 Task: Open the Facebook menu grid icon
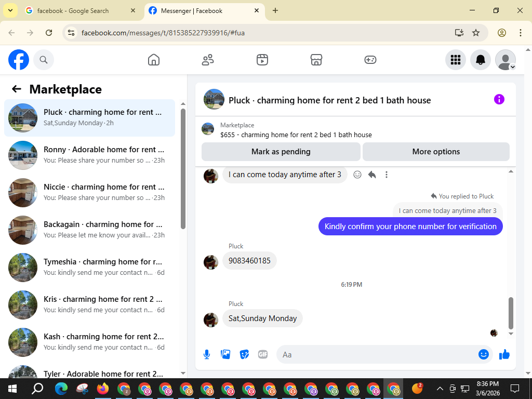[x=455, y=60]
